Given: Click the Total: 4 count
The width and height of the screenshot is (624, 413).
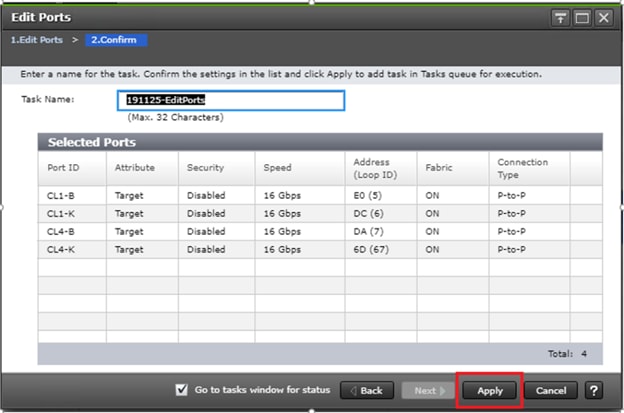Looking at the screenshot, I should (x=567, y=354).
